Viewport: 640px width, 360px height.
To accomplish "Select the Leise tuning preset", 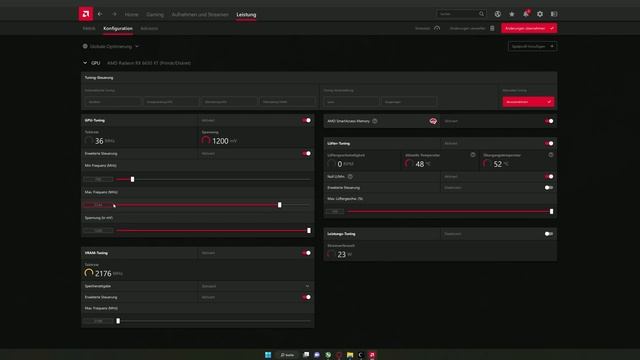I will pyautogui.click(x=351, y=102).
